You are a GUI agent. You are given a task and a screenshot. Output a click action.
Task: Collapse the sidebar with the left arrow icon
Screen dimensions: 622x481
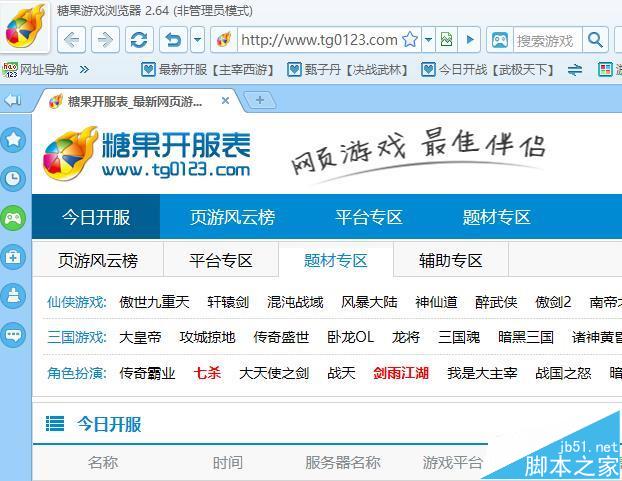[13, 100]
